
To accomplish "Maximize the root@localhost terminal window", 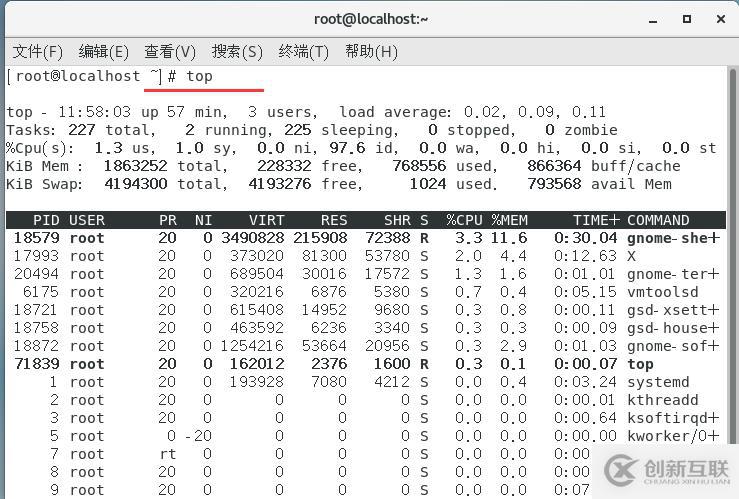I will coord(687,19).
